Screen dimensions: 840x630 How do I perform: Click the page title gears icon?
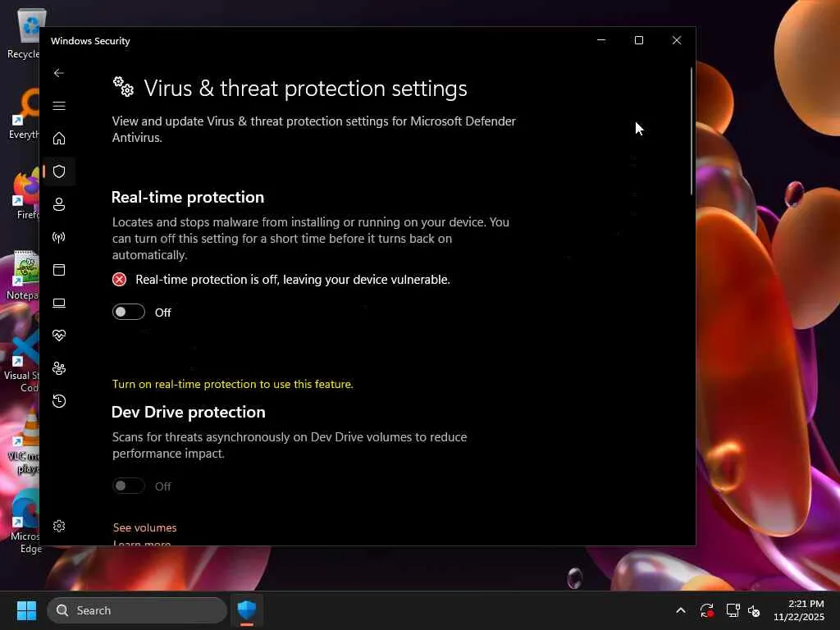pyautogui.click(x=123, y=87)
